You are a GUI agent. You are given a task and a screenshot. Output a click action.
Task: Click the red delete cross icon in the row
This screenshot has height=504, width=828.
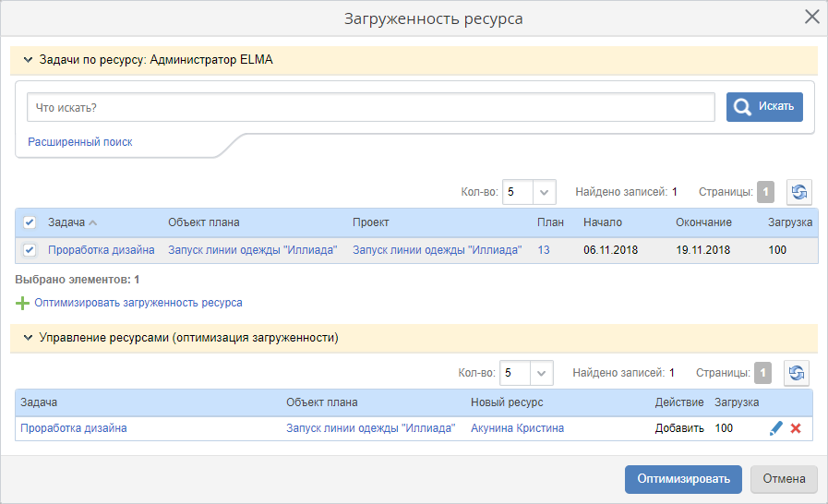tap(795, 428)
